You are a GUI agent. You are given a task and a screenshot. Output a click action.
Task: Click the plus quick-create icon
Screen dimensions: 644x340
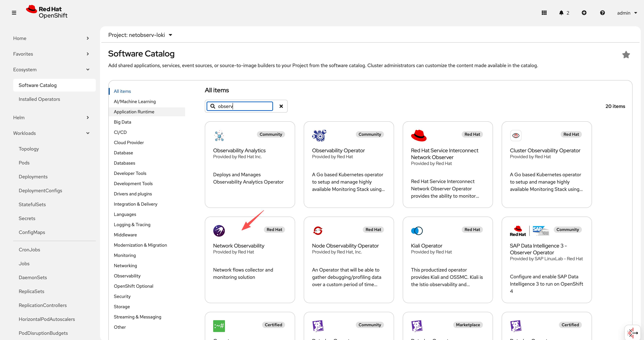[584, 13]
